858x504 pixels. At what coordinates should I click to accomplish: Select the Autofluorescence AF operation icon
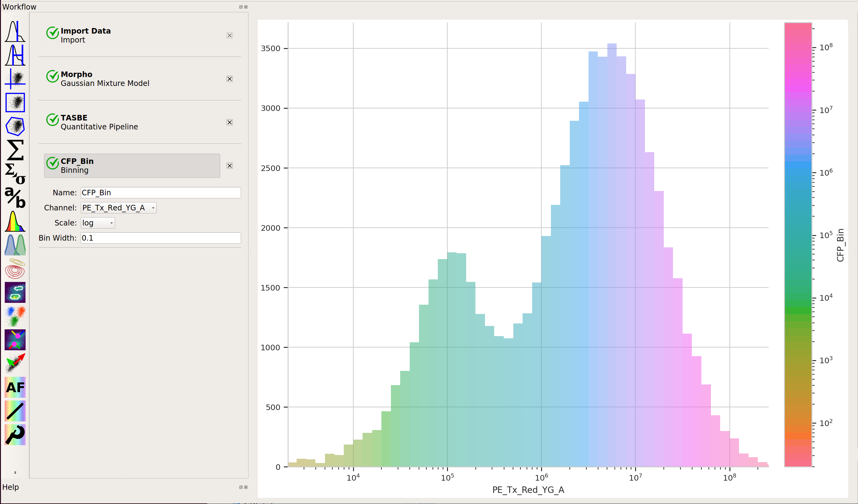click(15, 387)
